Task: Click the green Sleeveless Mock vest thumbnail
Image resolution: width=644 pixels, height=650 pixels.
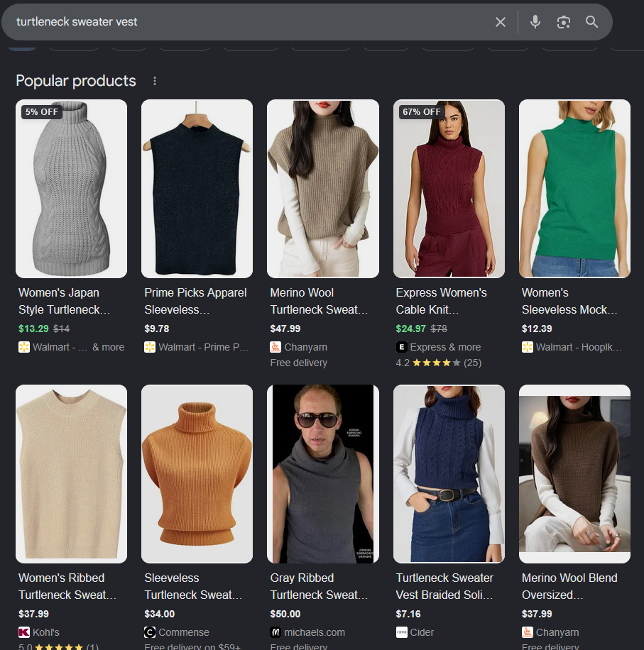Action: tap(574, 189)
